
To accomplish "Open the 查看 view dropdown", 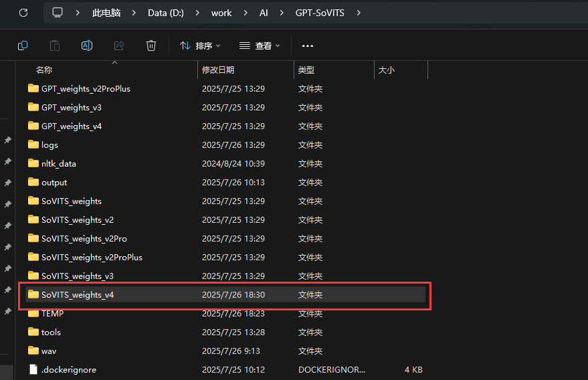I will [x=260, y=45].
